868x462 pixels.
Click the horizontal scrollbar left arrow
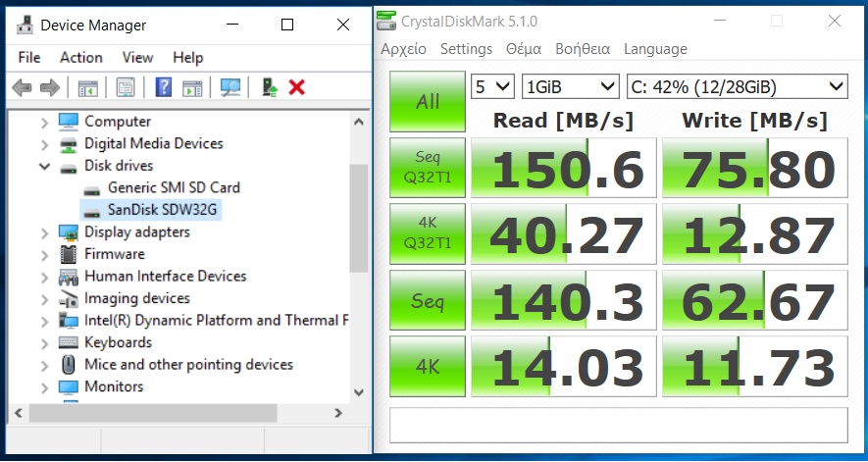tap(19, 413)
